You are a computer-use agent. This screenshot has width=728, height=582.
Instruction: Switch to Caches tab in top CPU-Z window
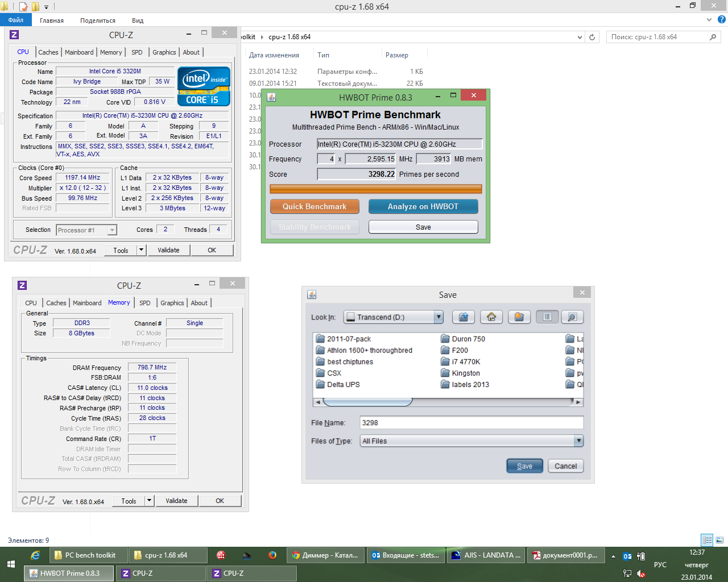pos(48,52)
